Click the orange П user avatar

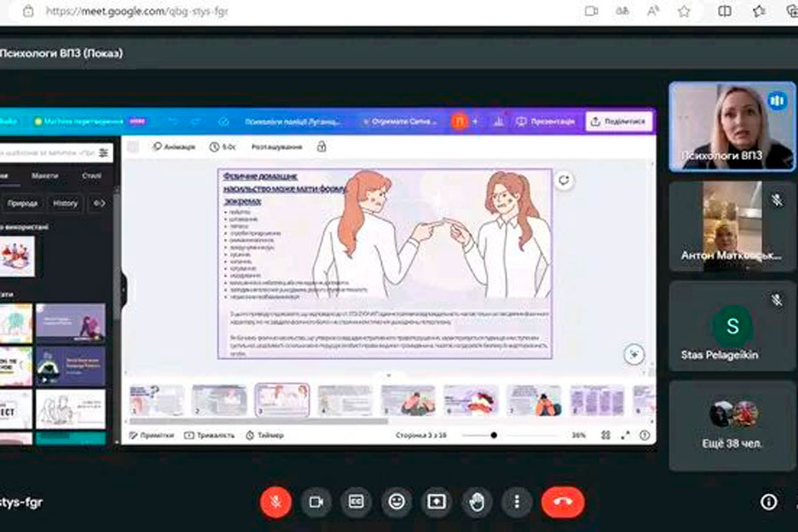pos(459,121)
